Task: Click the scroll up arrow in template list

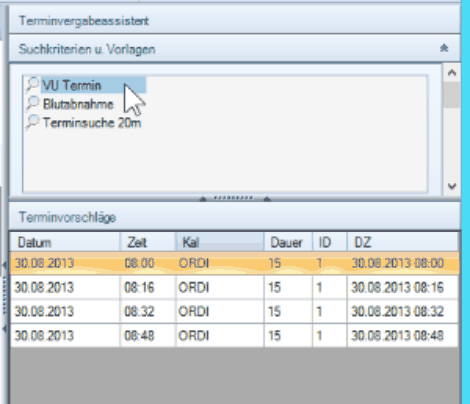Action: pos(452,73)
